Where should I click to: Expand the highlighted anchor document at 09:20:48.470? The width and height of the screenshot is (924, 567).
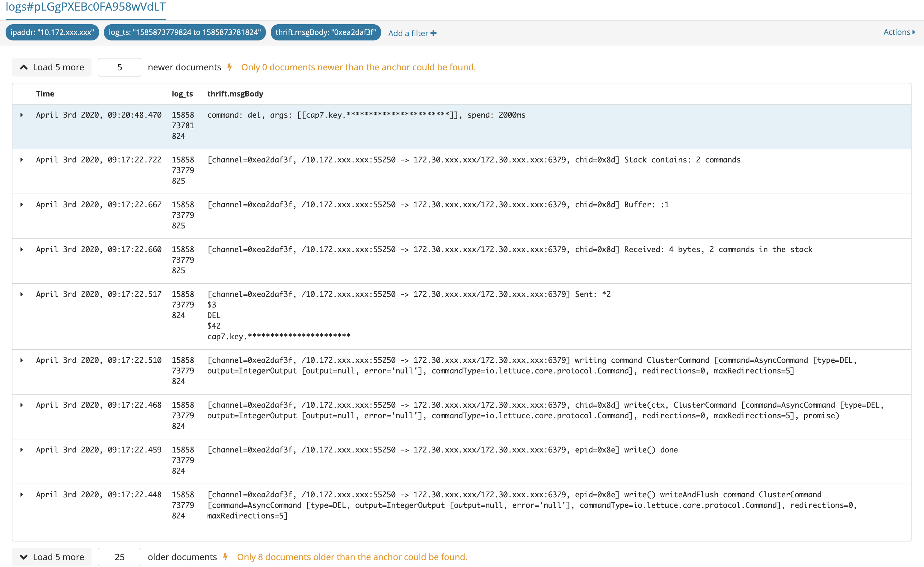(21, 115)
